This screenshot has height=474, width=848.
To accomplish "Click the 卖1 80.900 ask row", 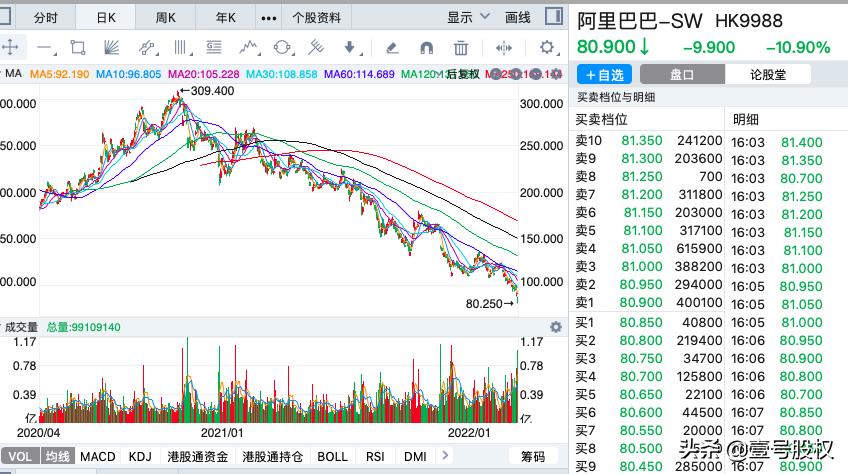I will coord(648,302).
